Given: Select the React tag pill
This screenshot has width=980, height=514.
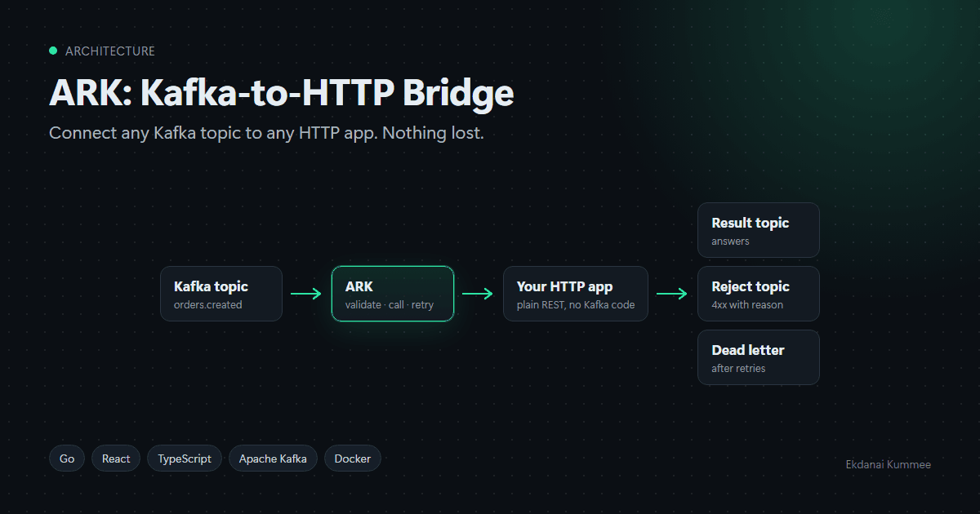Looking at the screenshot, I should click(116, 459).
